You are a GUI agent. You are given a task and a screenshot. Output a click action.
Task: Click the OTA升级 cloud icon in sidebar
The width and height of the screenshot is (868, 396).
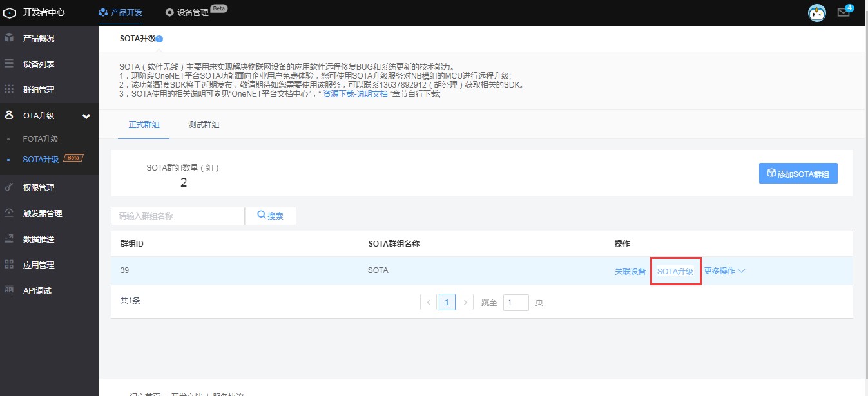tap(9, 116)
